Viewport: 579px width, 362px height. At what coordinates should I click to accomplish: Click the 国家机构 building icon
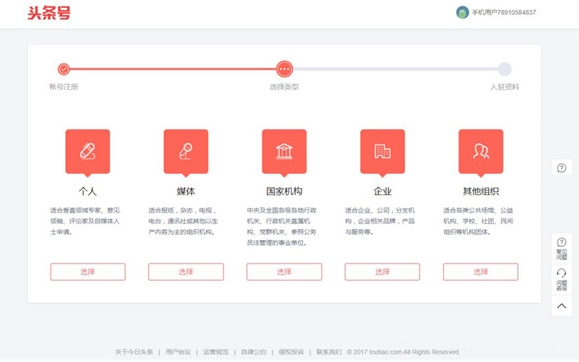tap(284, 151)
